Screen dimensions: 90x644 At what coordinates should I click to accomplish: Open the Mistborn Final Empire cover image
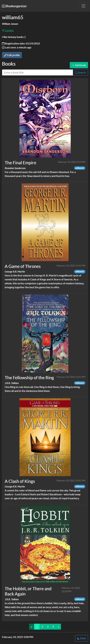45,119
